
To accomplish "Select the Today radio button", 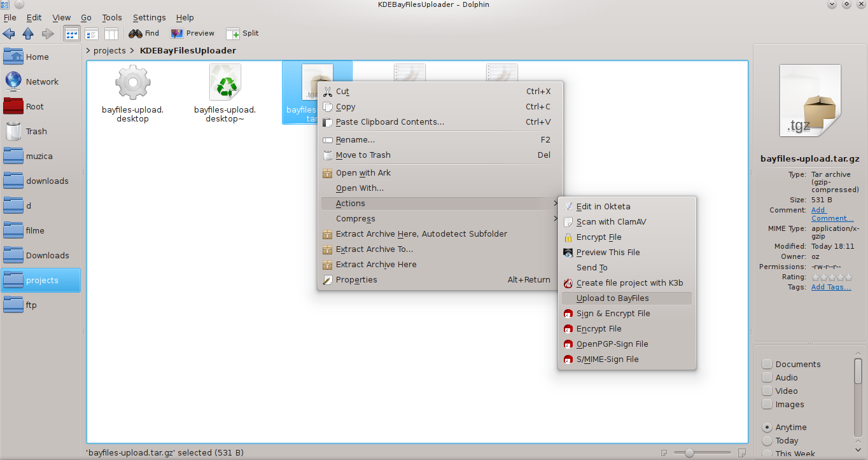I will tap(767, 440).
